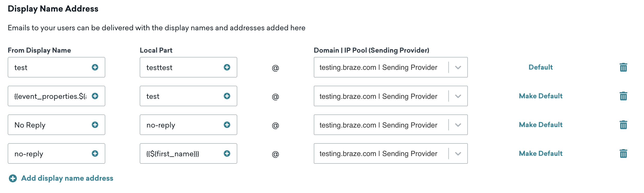
Task: Set last row address as default
Action: 541,153
